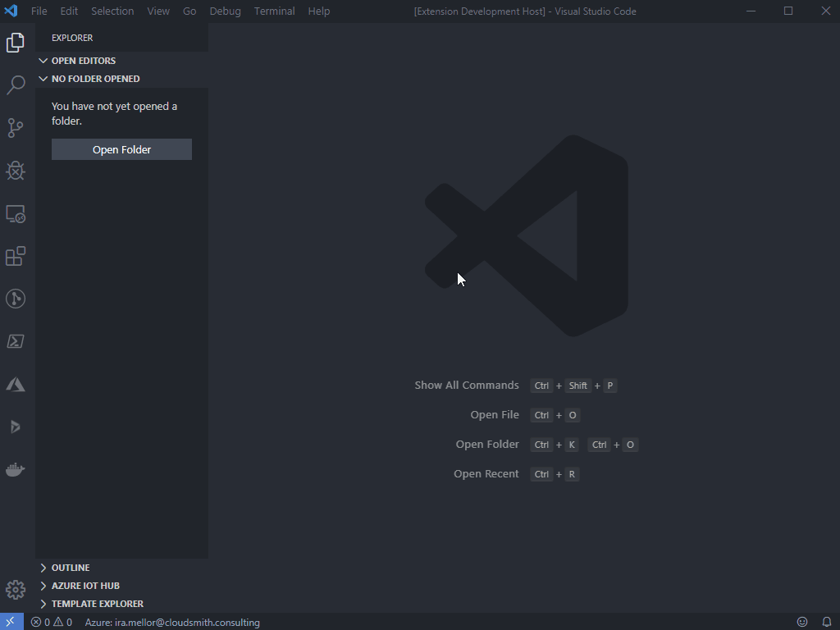Screen dimensions: 840x630
Task: Open the Explorer view in activity bar
Action: coord(16,43)
